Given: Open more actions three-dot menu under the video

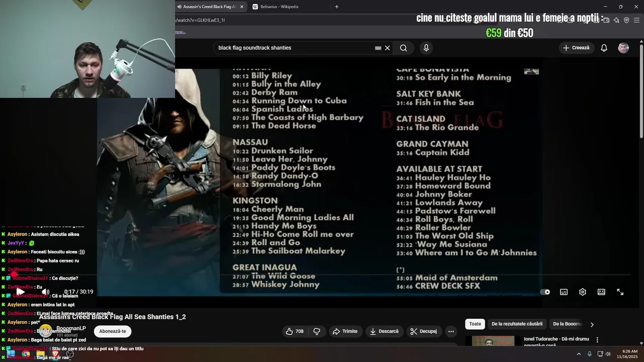Looking at the screenshot, I should (451, 331).
